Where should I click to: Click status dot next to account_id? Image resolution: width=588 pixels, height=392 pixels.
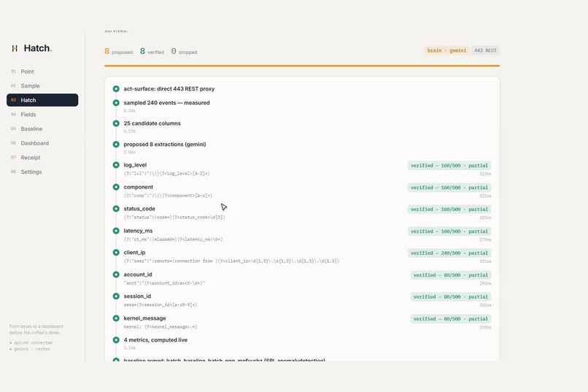(x=116, y=274)
